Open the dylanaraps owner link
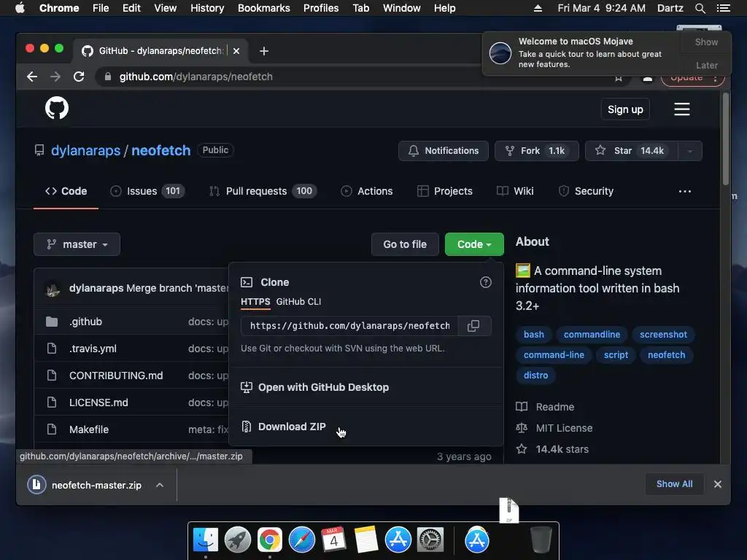The height and width of the screenshot is (560, 747). [86, 150]
